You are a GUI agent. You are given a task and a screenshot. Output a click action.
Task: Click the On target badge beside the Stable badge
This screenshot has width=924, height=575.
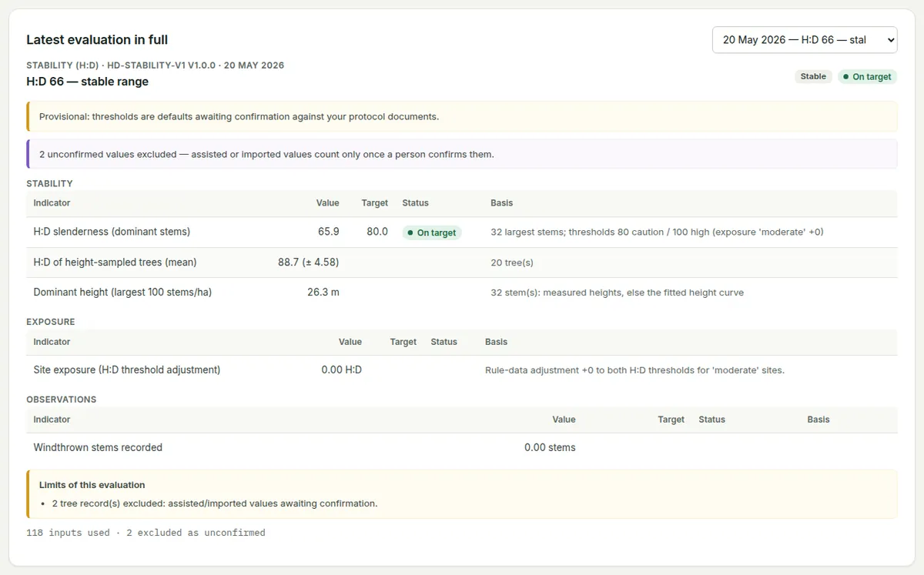(x=868, y=77)
